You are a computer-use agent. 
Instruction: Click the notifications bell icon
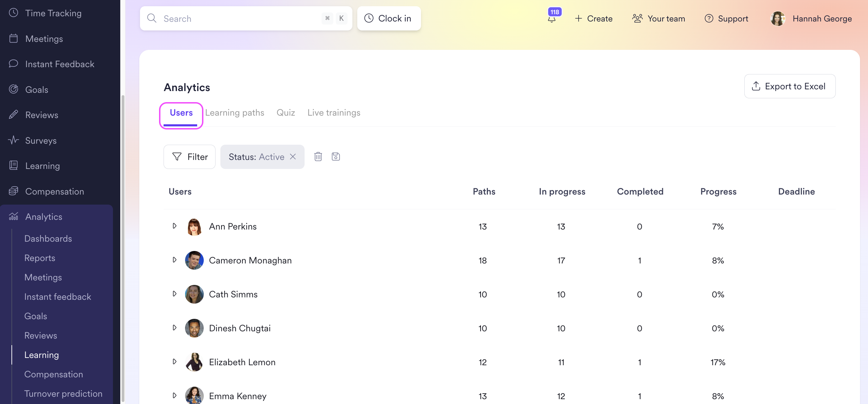pyautogui.click(x=552, y=19)
